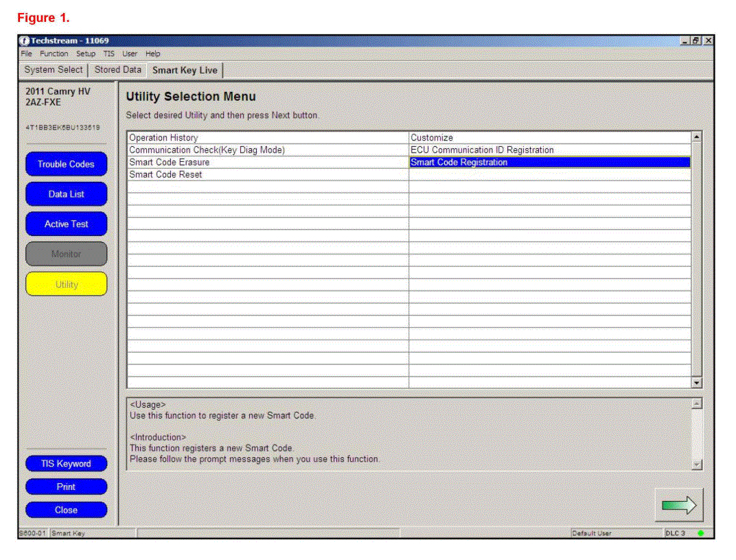Open the File menu
Viewport: 736px width, 560px height.
tap(26, 54)
